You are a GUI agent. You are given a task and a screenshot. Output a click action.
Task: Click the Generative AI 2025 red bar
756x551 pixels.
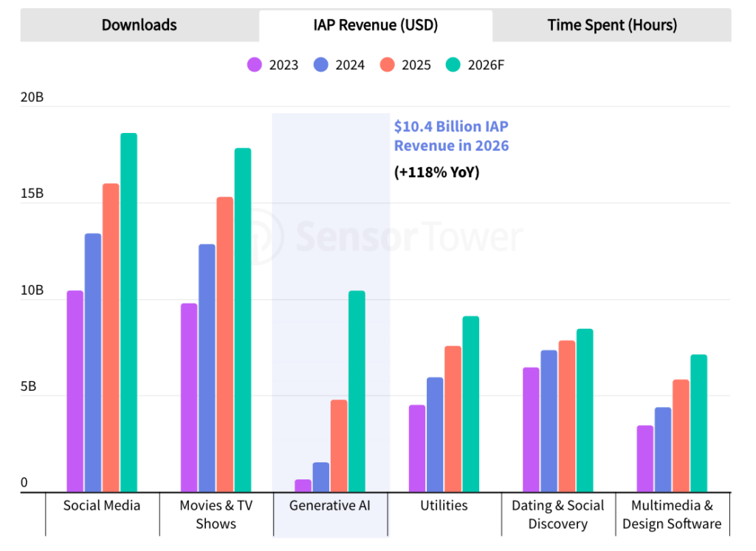click(x=339, y=446)
